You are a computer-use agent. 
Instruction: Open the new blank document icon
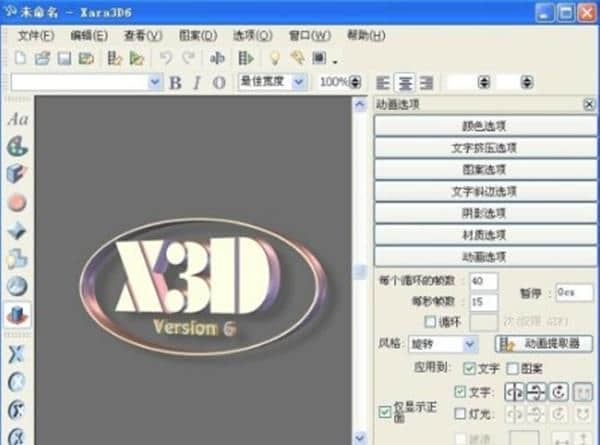(x=20, y=58)
